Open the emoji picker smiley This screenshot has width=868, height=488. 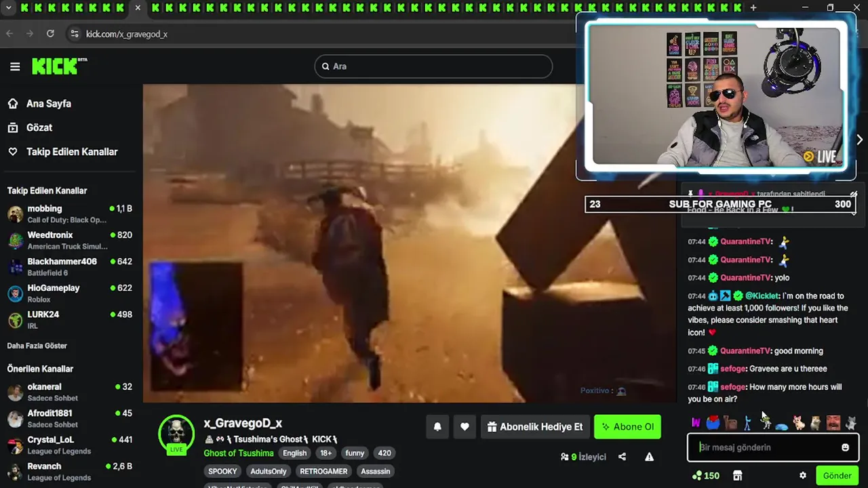click(845, 447)
